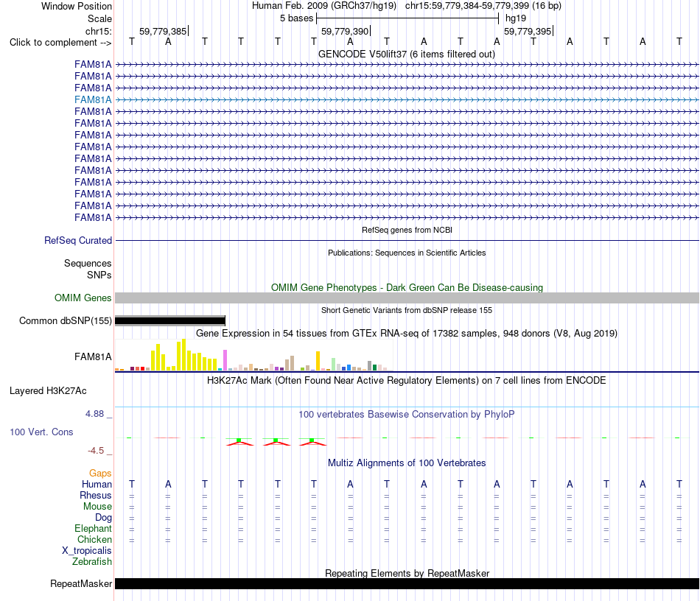This screenshot has height=601, width=700.
Task: Click the 'hg19' label after the scale bar
Action: point(516,18)
